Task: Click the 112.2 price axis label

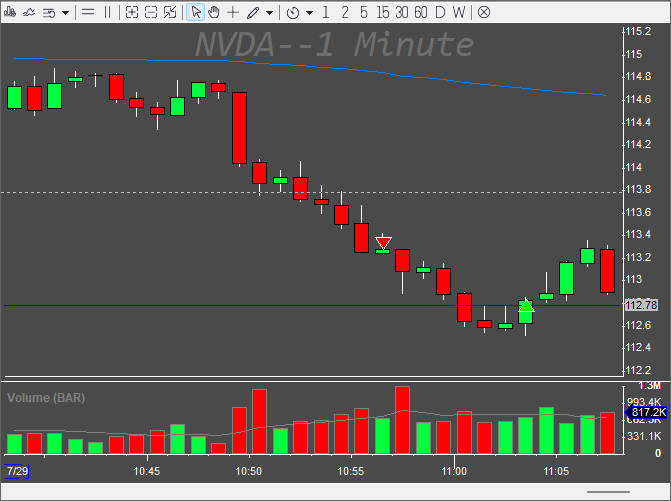Action: (x=638, y=370)
